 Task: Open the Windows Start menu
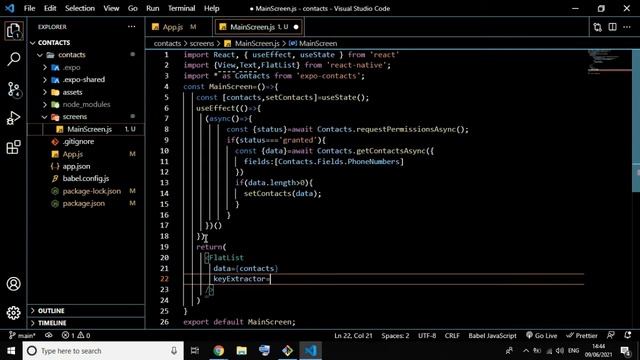(x=11, y=351)
